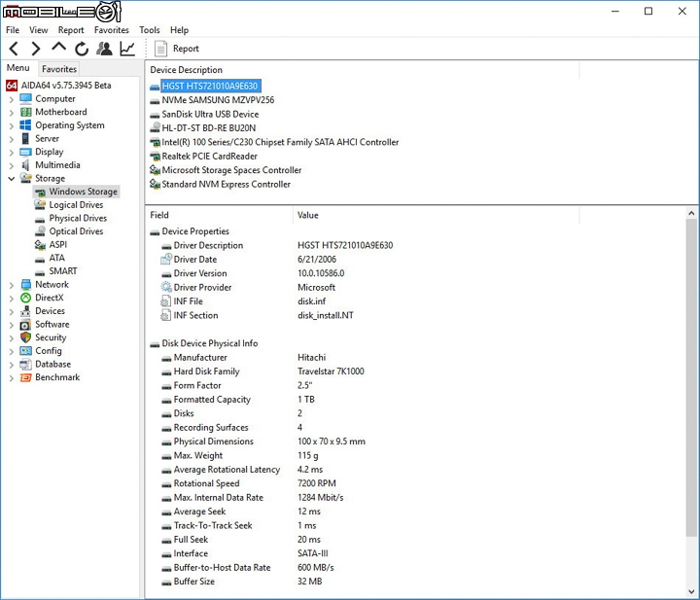The image size is (700, 600).
Task: Open the Help menu
Action: pos(180,30)
